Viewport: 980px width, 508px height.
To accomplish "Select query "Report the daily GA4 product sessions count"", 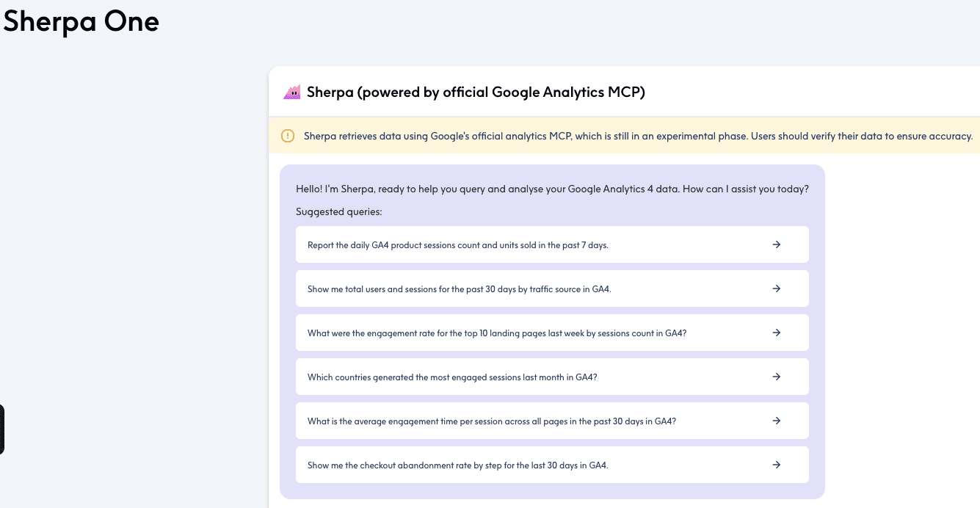I will [552, 244].
